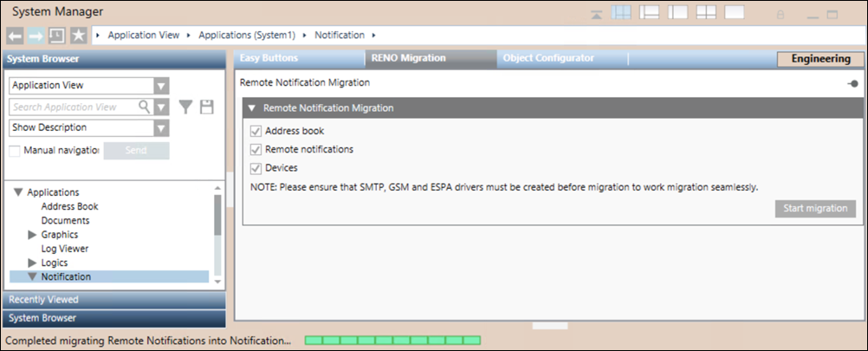This screenshot has width=868, height=351.
Task: Click the back navigation arrow
Action: click(x=15, y=36)
